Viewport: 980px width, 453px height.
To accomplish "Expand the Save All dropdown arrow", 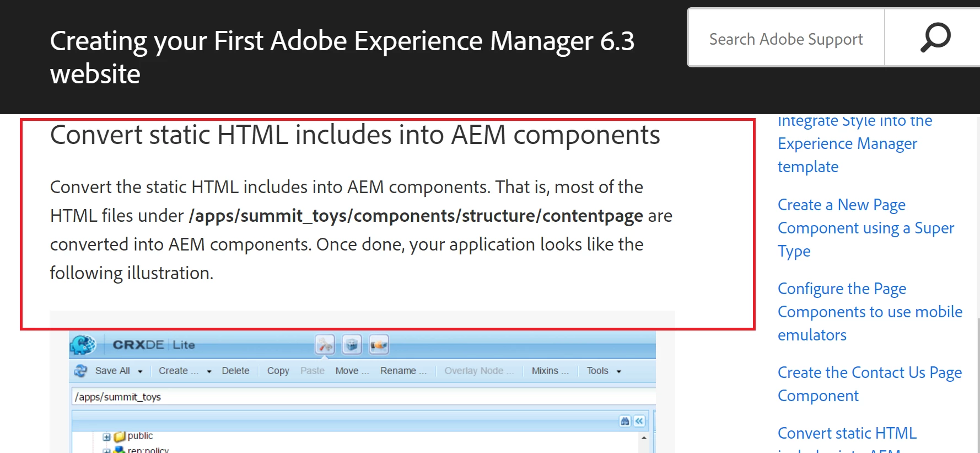I will point(140,371).
